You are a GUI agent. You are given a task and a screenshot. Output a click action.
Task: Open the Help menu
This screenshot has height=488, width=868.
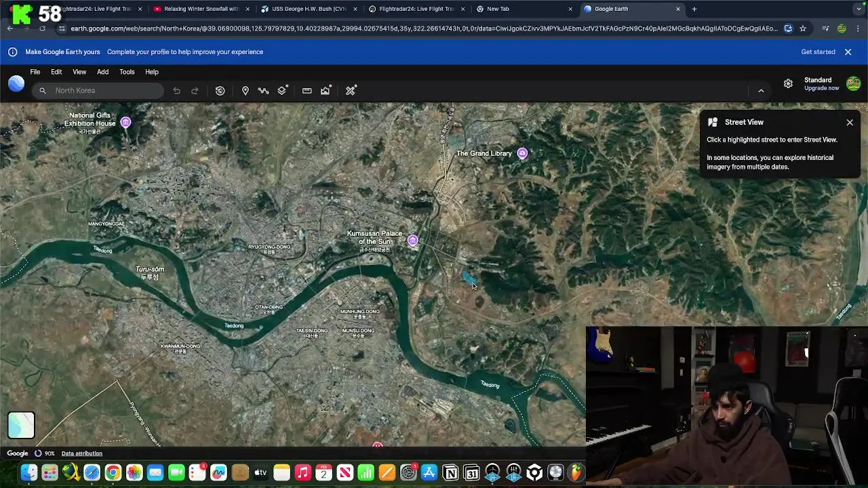pos(152,72)
